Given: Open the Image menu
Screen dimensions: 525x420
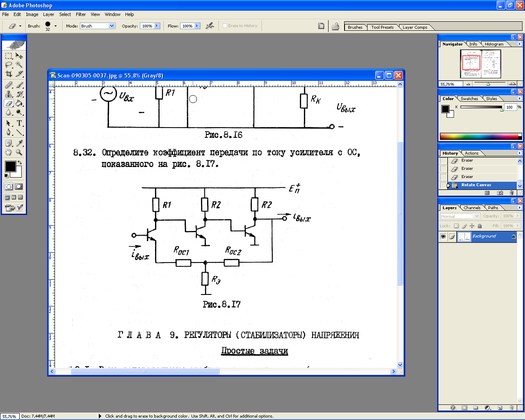Looking at the screenshot, I should point(32,14).
